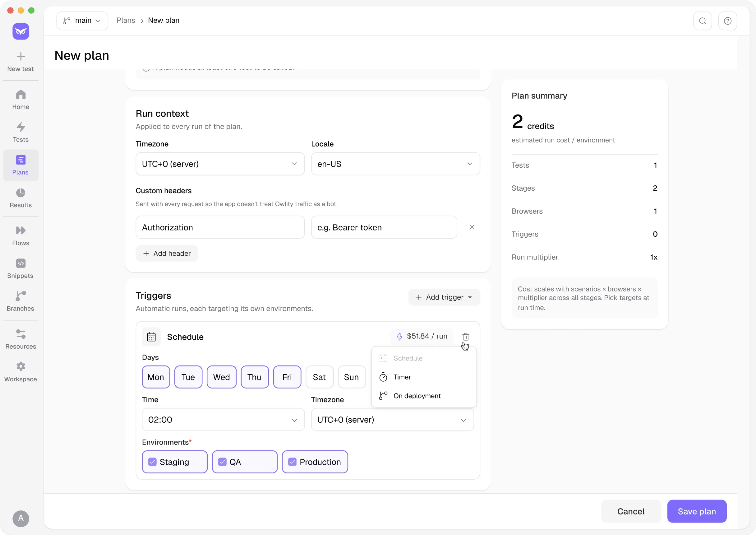
Task: Click Plans breadcrumb link
Action: click(x=126, y=21)
